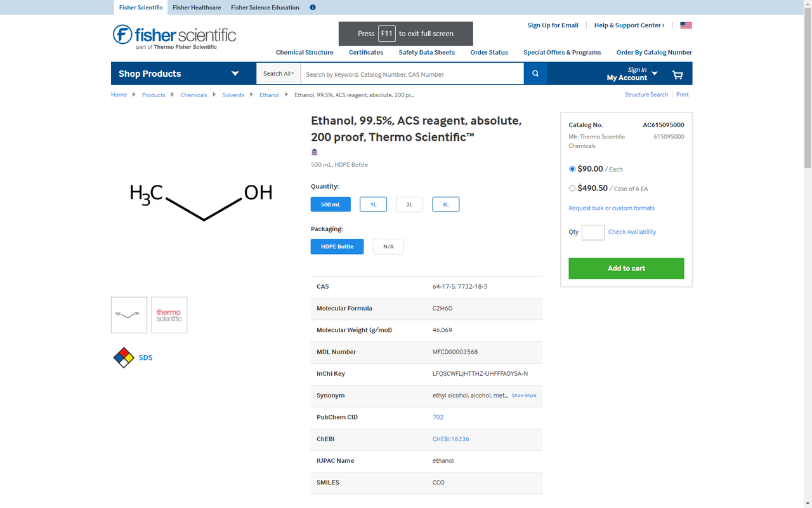Open the Sign In My Account dropdown
Image resolution: width=812 pixels, height=508 pixels.
(x=632, y=74)
